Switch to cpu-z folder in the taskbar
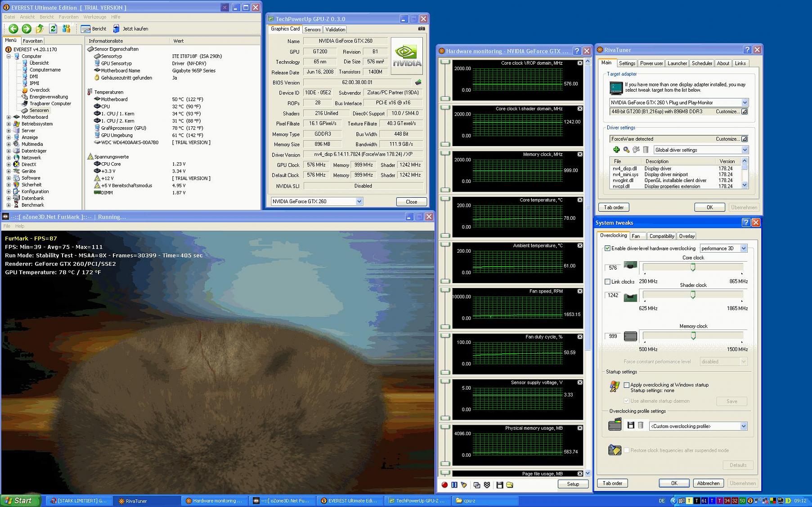Image resolution: width=812 pixels, height=507 pixels. (485, 501)
